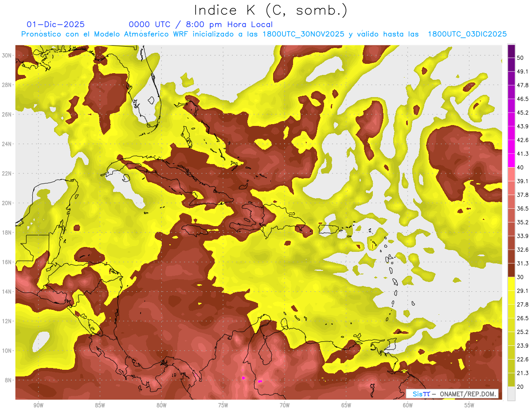Click colorbar value '33.9'
This screenshot has height=411, width=532.
[x=522, y=236]
